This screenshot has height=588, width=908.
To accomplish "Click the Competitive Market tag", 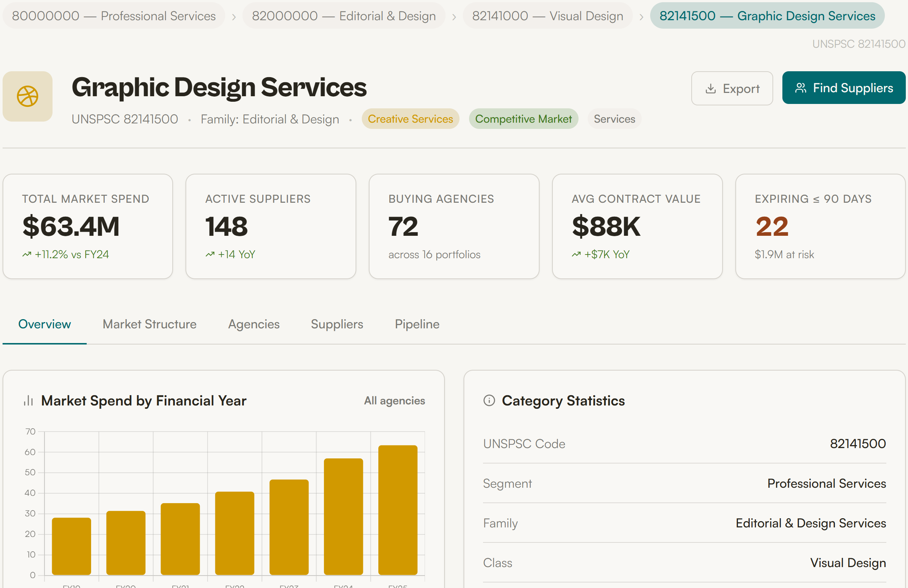I will 523,119.
